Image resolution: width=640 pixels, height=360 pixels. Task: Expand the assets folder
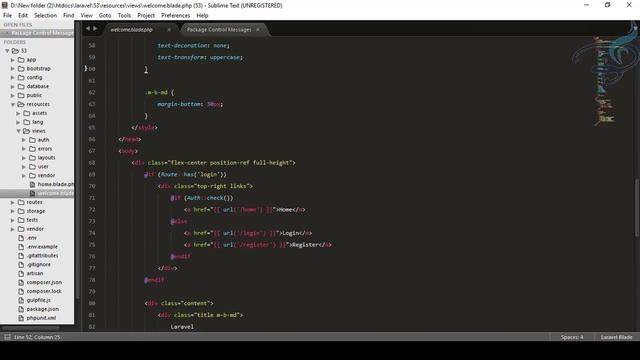click(x=18, y=113)
